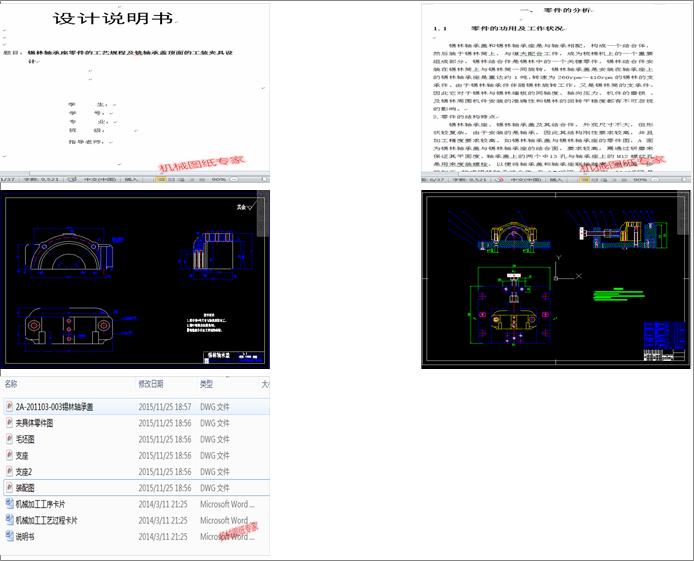The width and height of the screenshot is (694, 561).
Task: Click the zoom-out minus button in right Word status bar
Action: coord(655,180)
